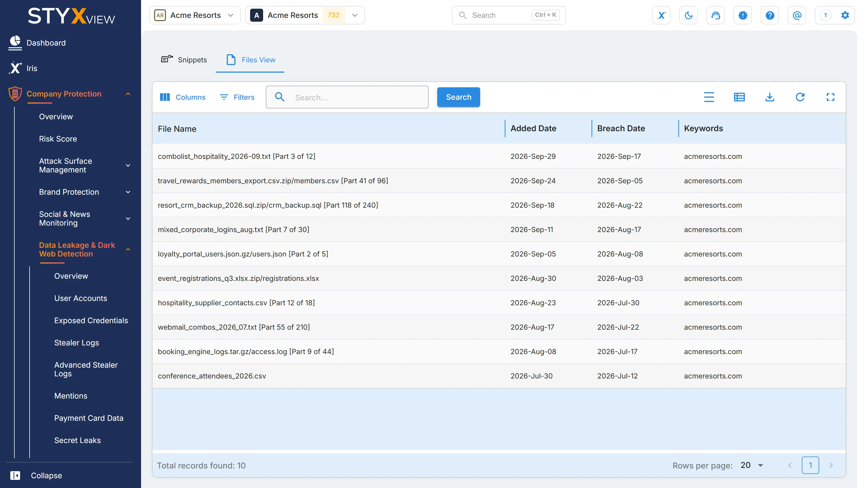
Task: Open the support headset icon
Action: (x=715, y=15)
